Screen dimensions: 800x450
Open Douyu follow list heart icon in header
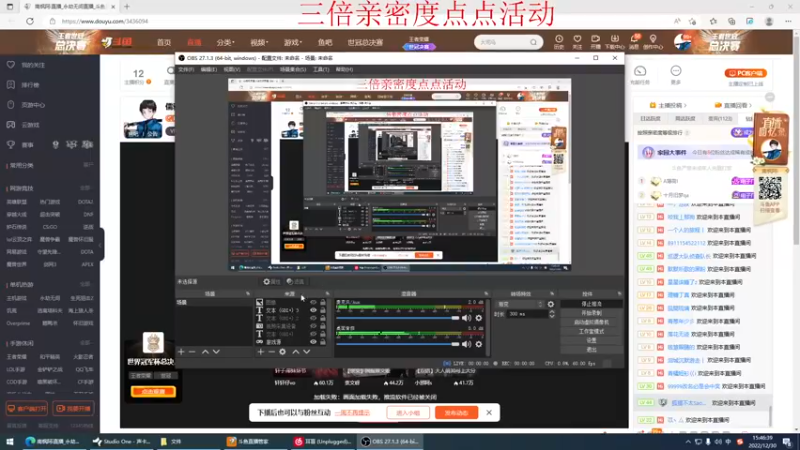pos(577,42)
